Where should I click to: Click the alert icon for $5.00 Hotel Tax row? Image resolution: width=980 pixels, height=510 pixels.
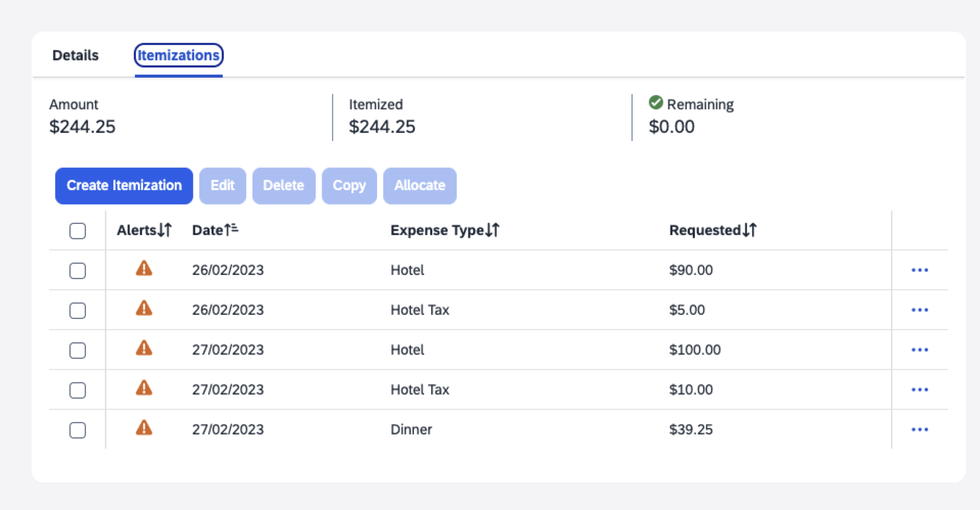pos(144,308)
